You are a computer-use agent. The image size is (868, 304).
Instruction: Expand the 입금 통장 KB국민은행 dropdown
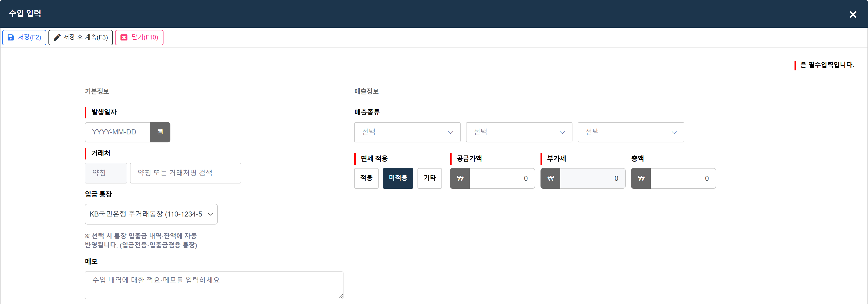(151, 214)
